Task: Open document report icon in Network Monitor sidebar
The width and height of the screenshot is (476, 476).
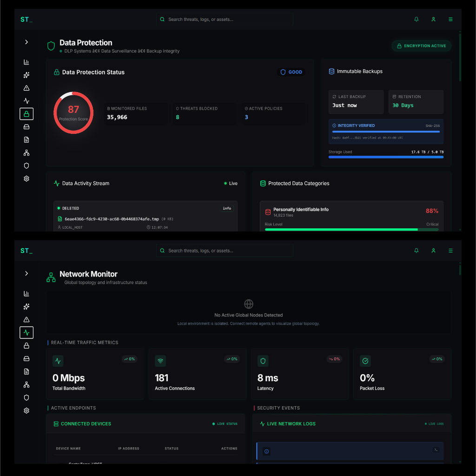Action: coord(26,371)
